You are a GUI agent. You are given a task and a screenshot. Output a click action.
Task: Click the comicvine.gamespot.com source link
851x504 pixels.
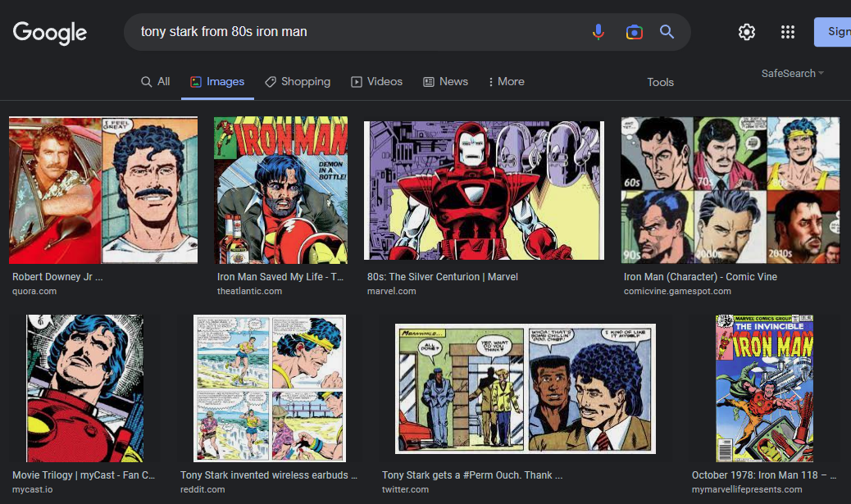[677, 291]
